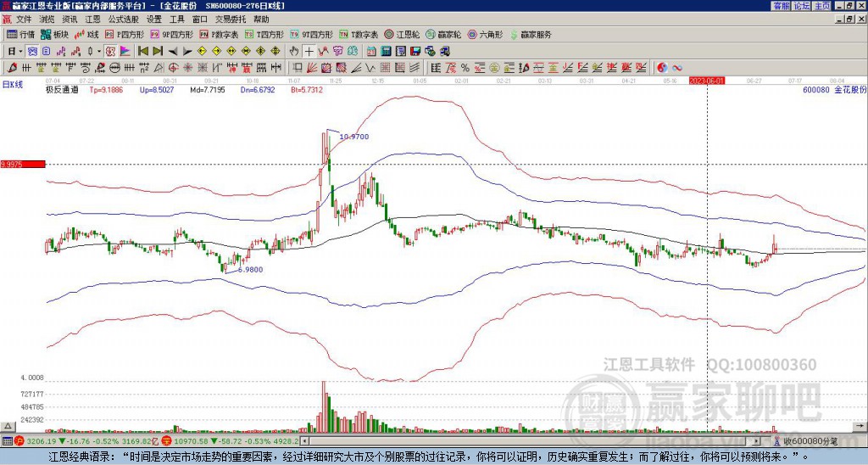Open the 工具 menu

177,20
